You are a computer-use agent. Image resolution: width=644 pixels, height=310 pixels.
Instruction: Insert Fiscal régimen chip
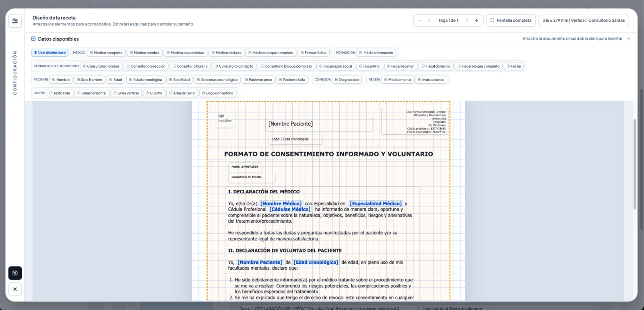[400, 66]
